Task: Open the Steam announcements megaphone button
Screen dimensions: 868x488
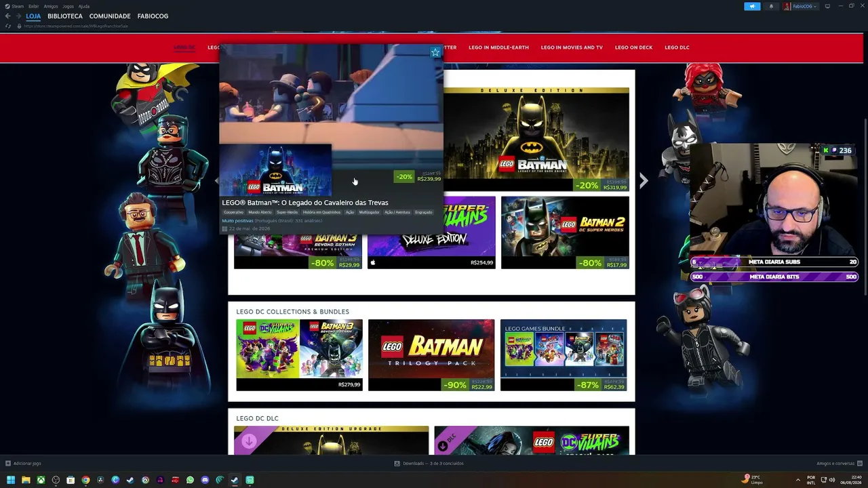Action: pyautogui.click(x=752, y=6)
